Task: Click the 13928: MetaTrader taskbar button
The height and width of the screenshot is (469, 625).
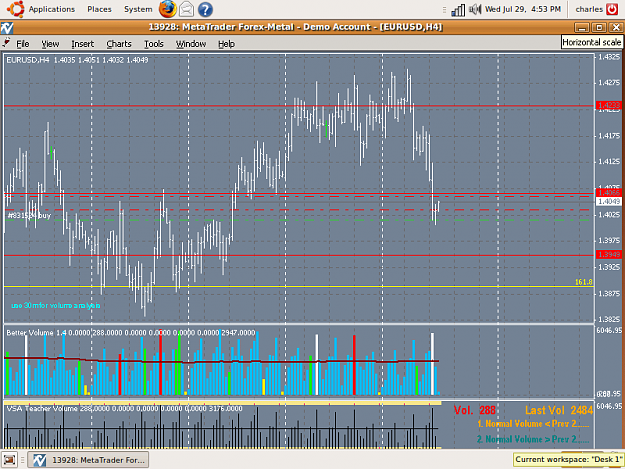Action: pyautogui.click(x=90, y=460)
